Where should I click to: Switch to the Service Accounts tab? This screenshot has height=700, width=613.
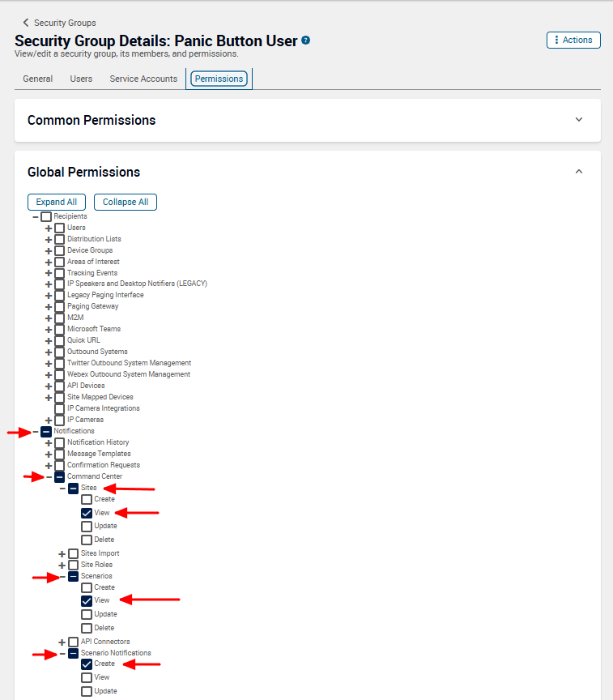[143, 79]
